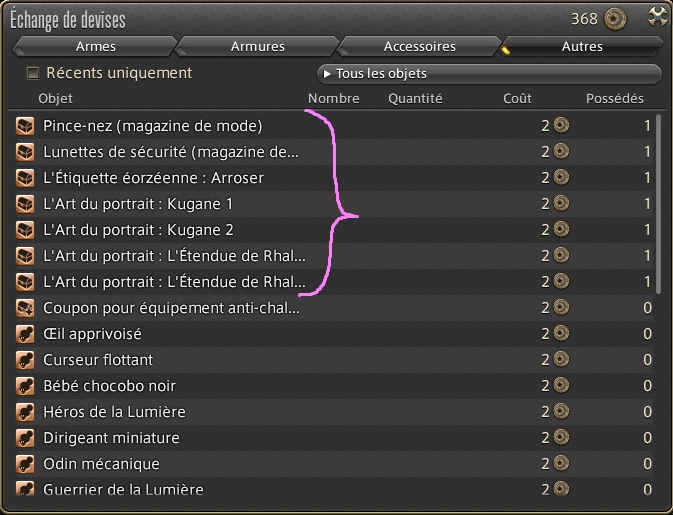Select Coupon pour équipement anti-chal... name
Screen dimensions: 673x515
172,308
